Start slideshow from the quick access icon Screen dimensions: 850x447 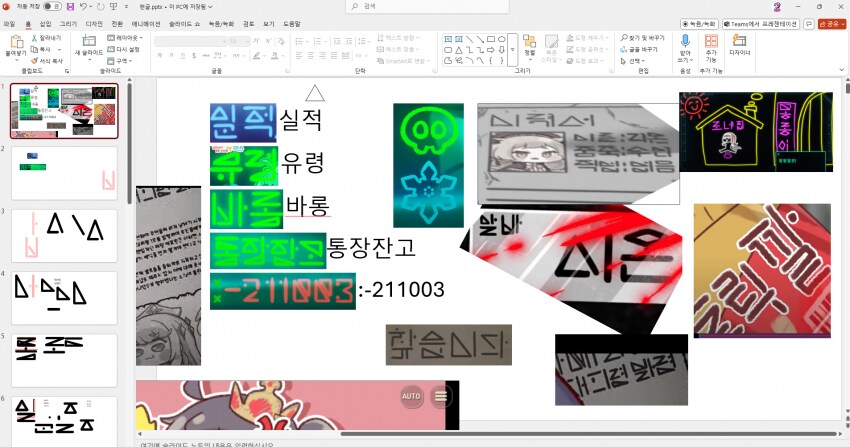click(114, 7)
